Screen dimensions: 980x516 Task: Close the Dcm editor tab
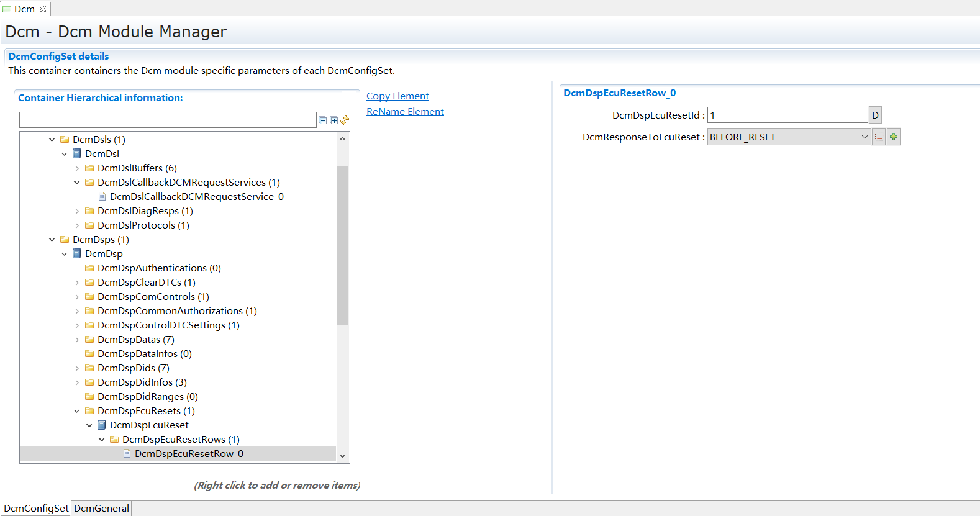click(43, 9)
